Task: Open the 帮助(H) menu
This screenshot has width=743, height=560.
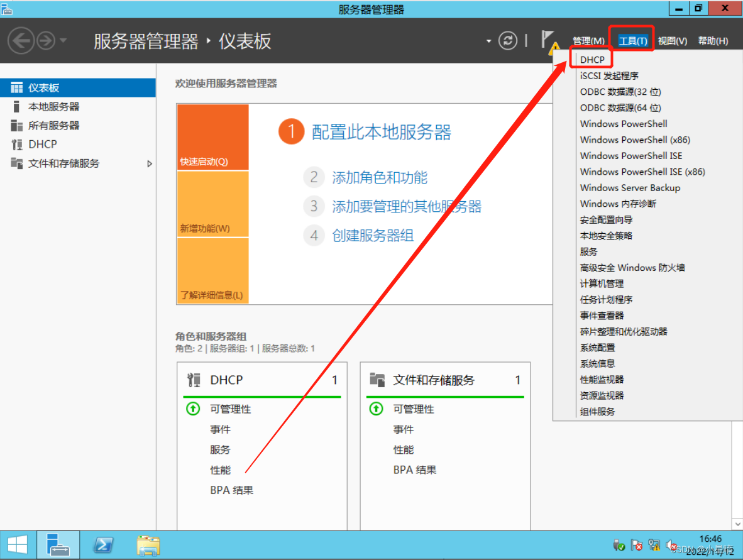Action: 713,41
